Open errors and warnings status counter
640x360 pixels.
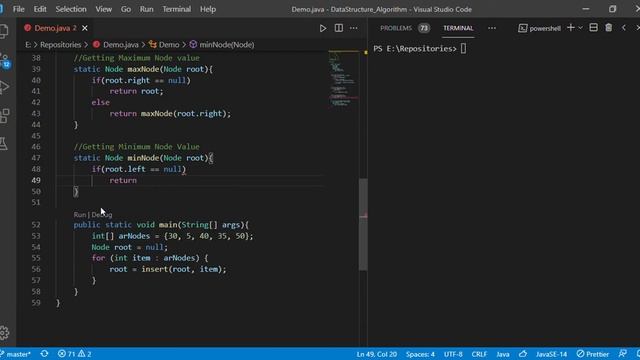tap(74, 354)
